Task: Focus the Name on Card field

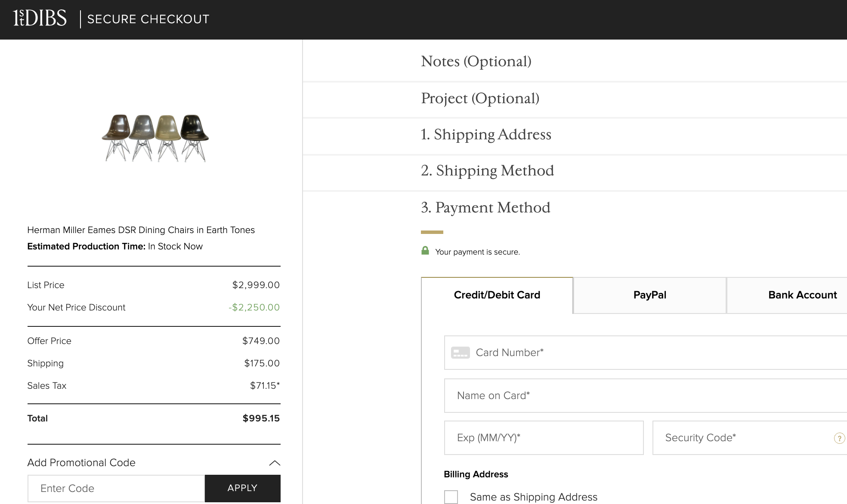Action: tap(646, 396)
